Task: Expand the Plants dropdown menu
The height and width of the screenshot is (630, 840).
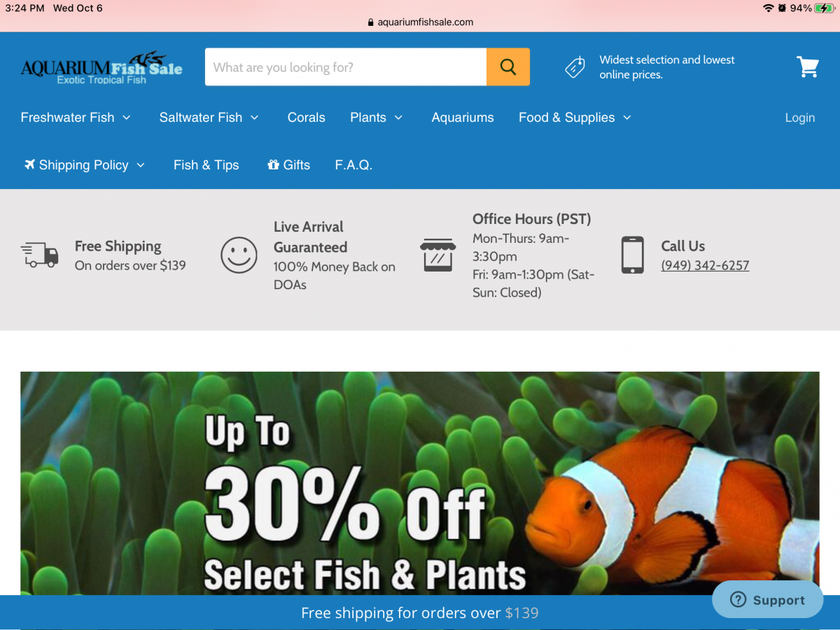Action: click(377, 118)
